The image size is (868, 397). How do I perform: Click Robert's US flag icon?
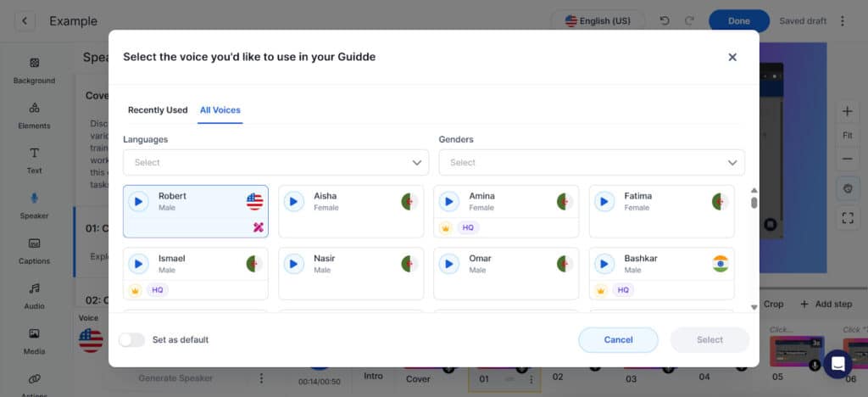pos(254,202)
